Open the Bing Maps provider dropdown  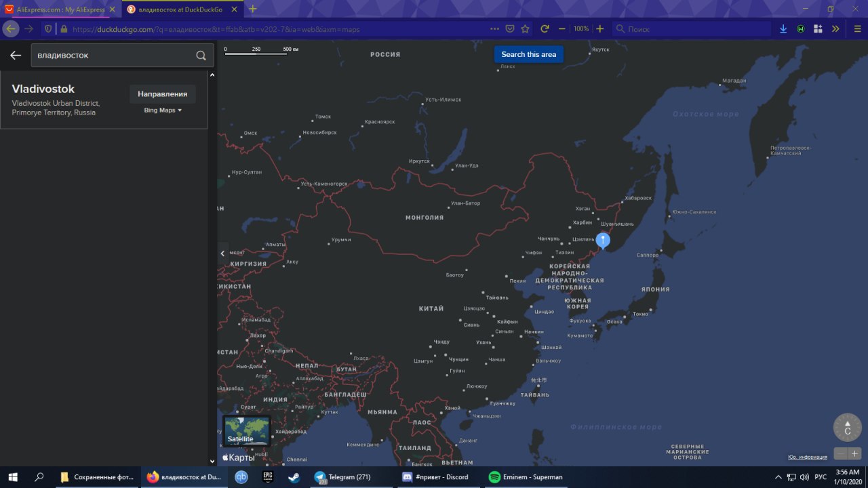click(163, 110)
